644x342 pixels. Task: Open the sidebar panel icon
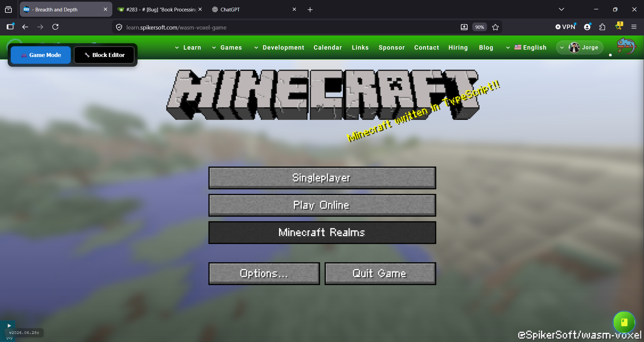coord(10,27)
